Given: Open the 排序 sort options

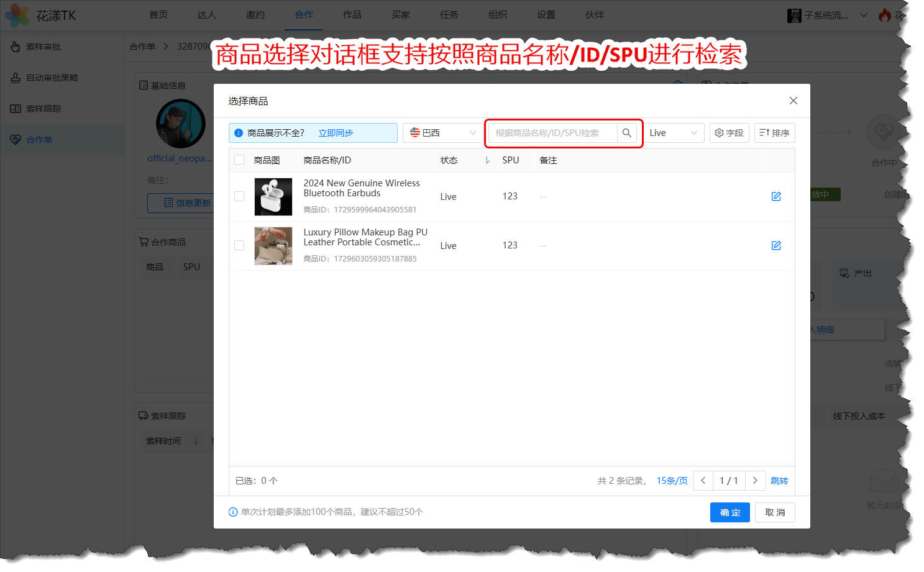Looking at the screenshot, I should (x=774, y=133).
